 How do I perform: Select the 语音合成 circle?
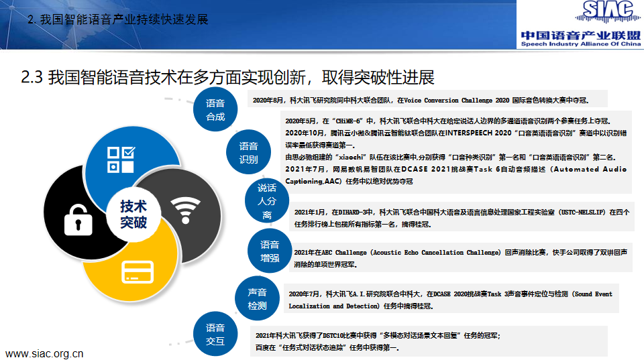(215, 109)
